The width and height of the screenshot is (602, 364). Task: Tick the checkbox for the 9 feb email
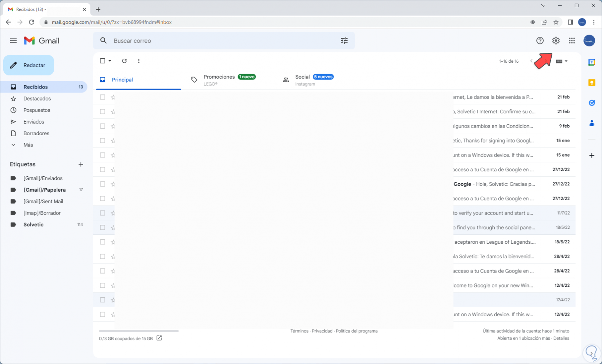103,126
